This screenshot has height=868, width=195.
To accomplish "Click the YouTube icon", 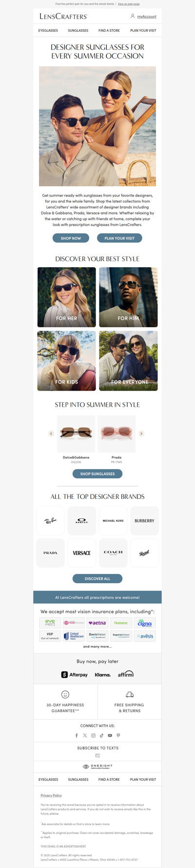I will tap(110, 735).
